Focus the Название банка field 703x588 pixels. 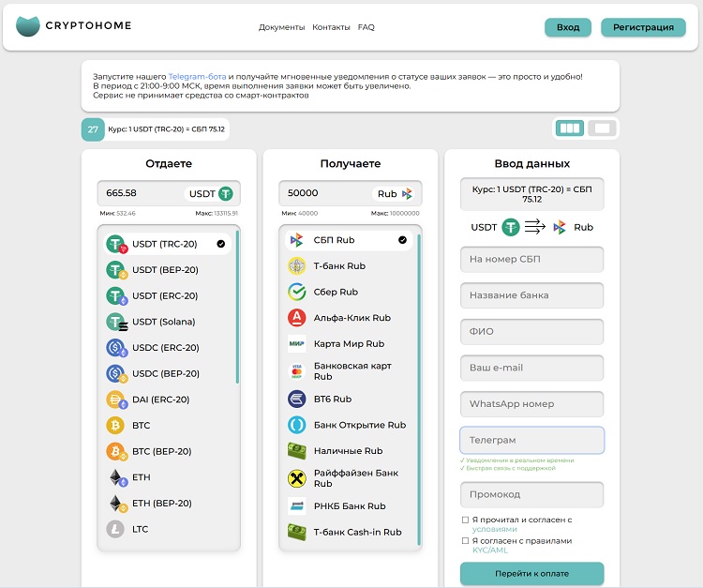[x=531, y=295]
